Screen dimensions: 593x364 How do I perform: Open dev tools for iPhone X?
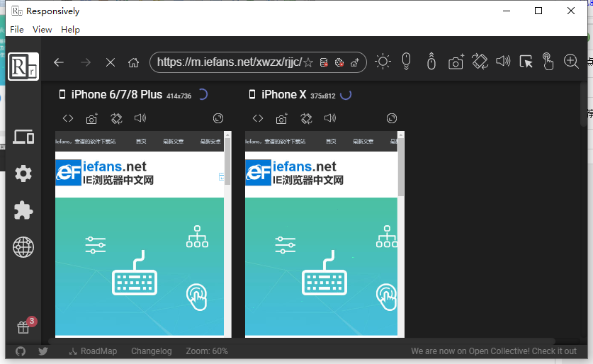point(258,118)
